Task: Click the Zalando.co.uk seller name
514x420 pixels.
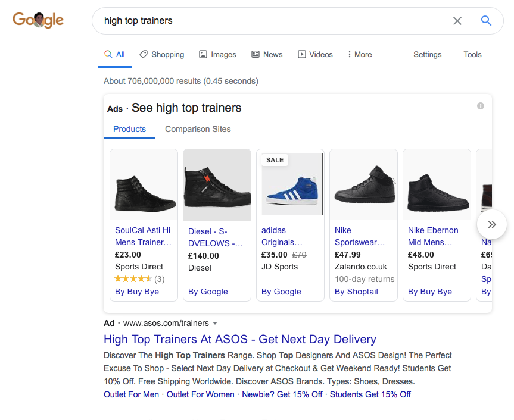Action: click(360, 267)
